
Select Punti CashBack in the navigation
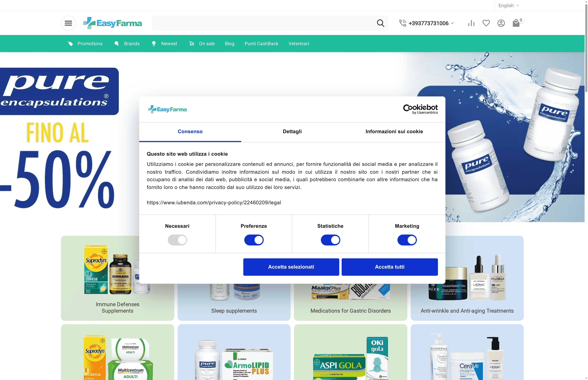261,43
